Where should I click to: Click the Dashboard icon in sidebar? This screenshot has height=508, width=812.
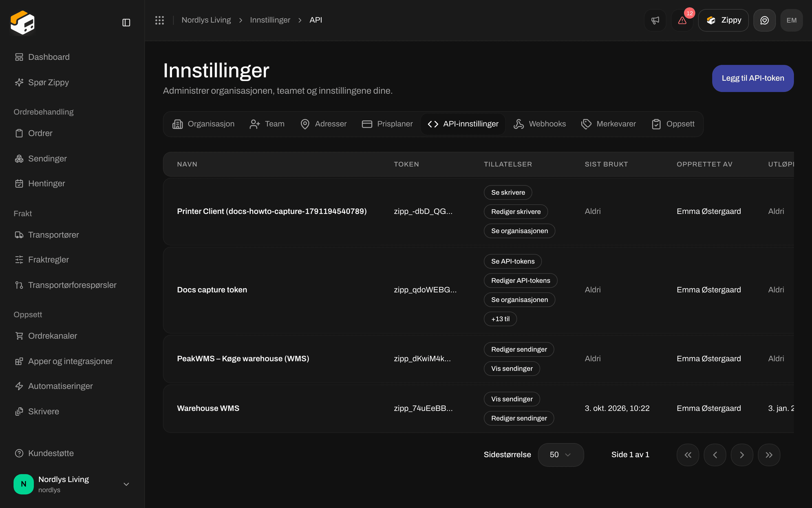(x=19, y=57)
